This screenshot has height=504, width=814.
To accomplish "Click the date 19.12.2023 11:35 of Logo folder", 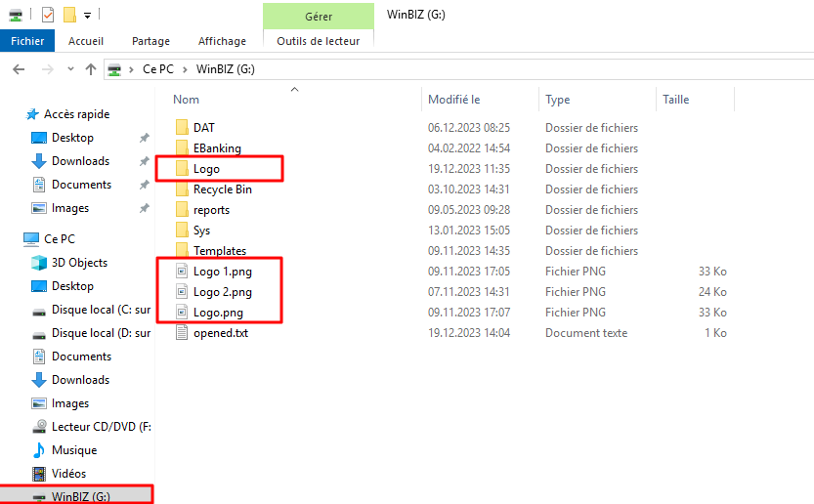I will tap(469, 169).
